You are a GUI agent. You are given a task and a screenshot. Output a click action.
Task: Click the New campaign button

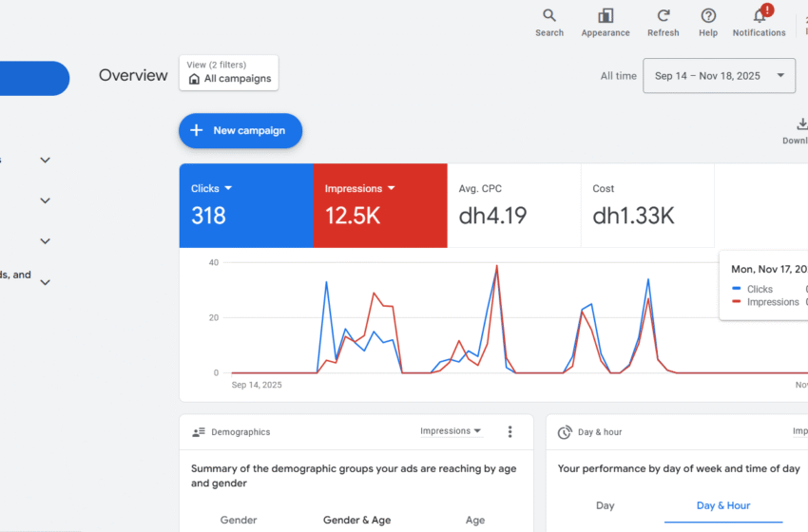click(240, 131)
